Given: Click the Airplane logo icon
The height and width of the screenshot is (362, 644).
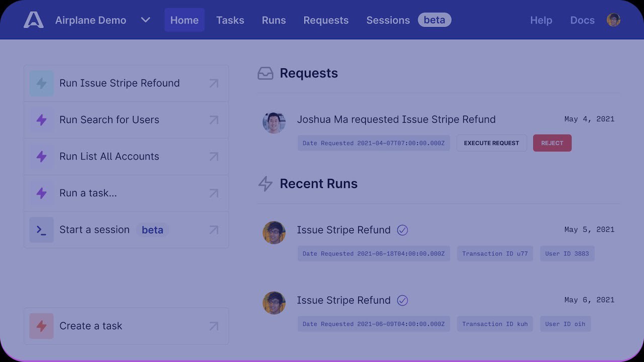Looking at the screenshot, I should click(34, 20).
